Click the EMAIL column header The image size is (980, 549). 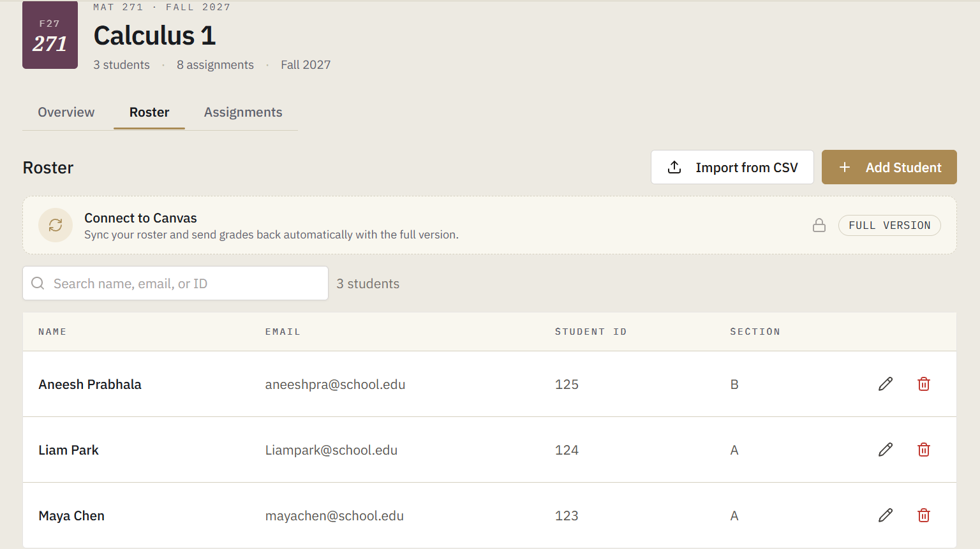point(283,332)
